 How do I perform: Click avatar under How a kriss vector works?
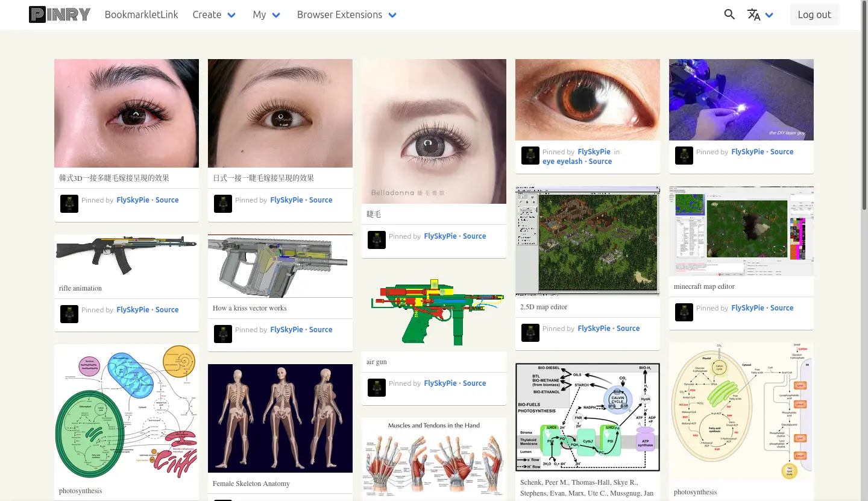click(223, 334)
